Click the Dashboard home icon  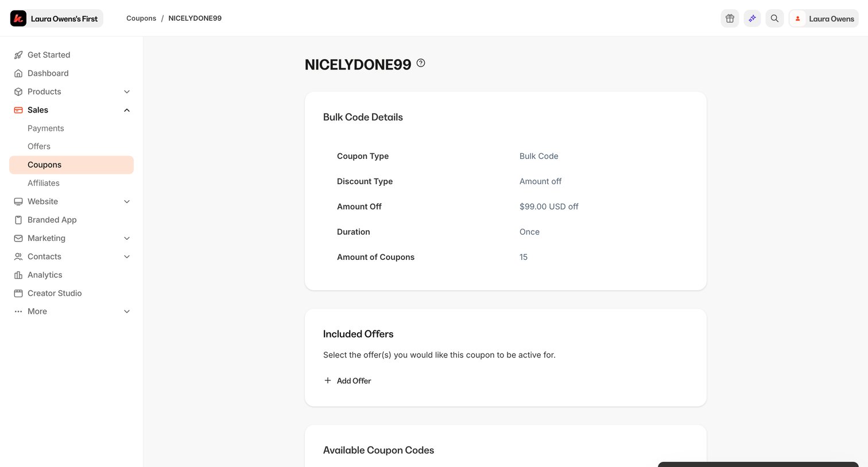tap(18, 73)
